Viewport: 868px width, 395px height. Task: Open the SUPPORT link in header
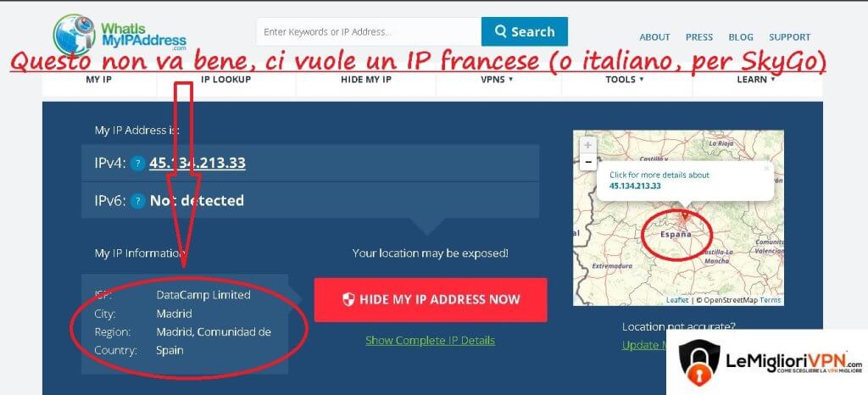(789, 37)
